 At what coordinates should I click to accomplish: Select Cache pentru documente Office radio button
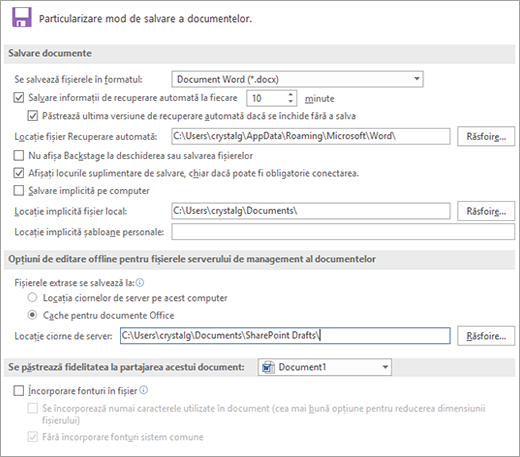tap(32, 315)
